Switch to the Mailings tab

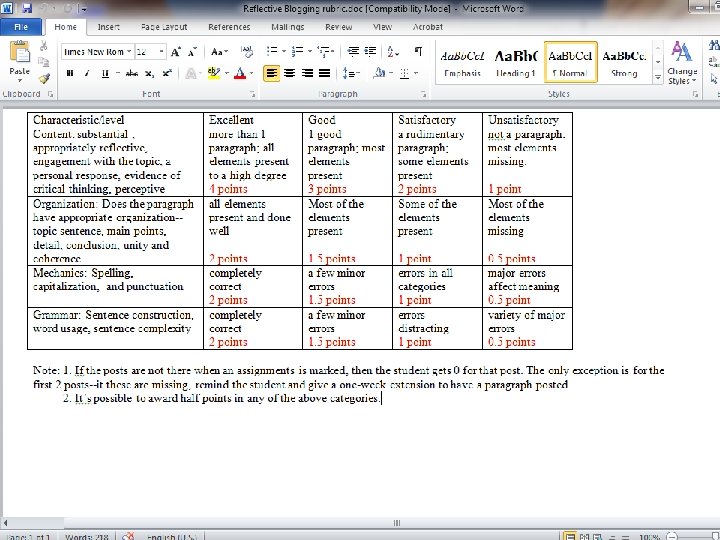287,27
